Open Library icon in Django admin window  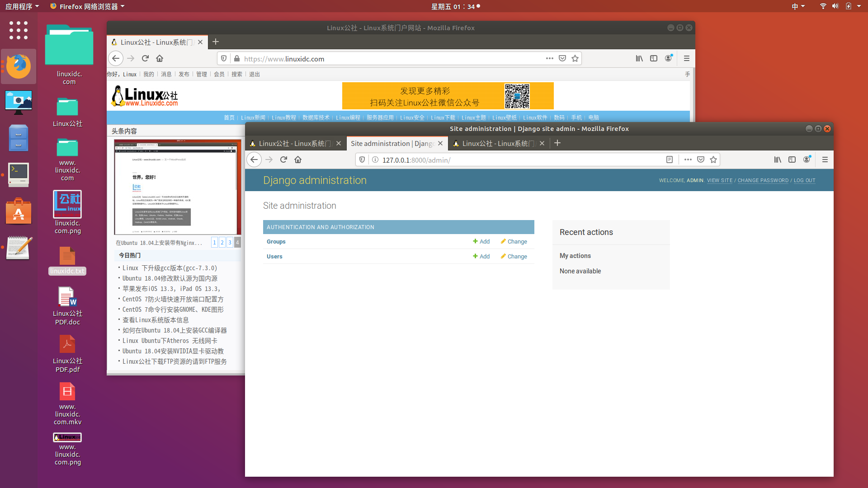[778, 160]
